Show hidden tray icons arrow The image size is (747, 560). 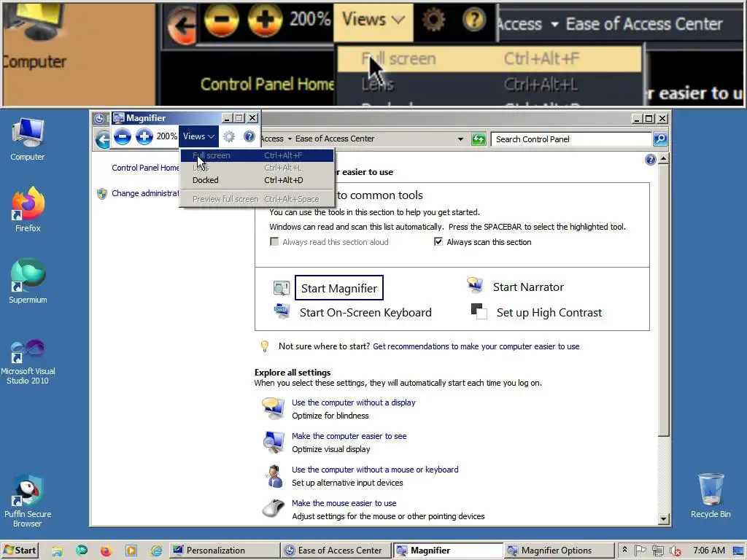tap(624, 550)
